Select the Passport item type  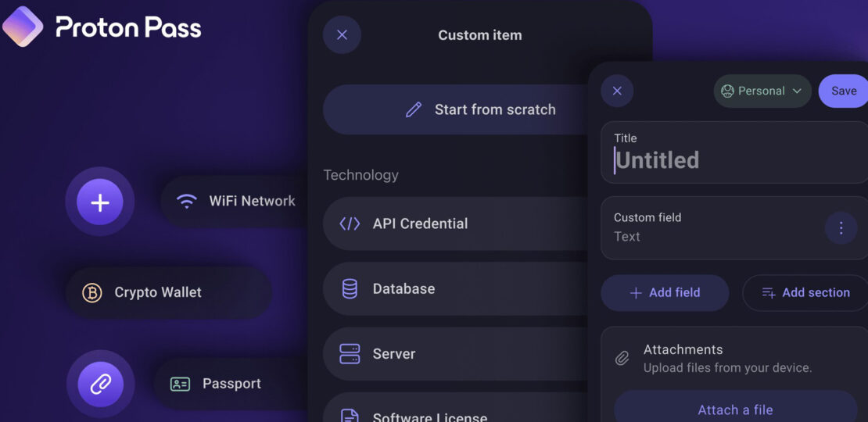(231, 384)
